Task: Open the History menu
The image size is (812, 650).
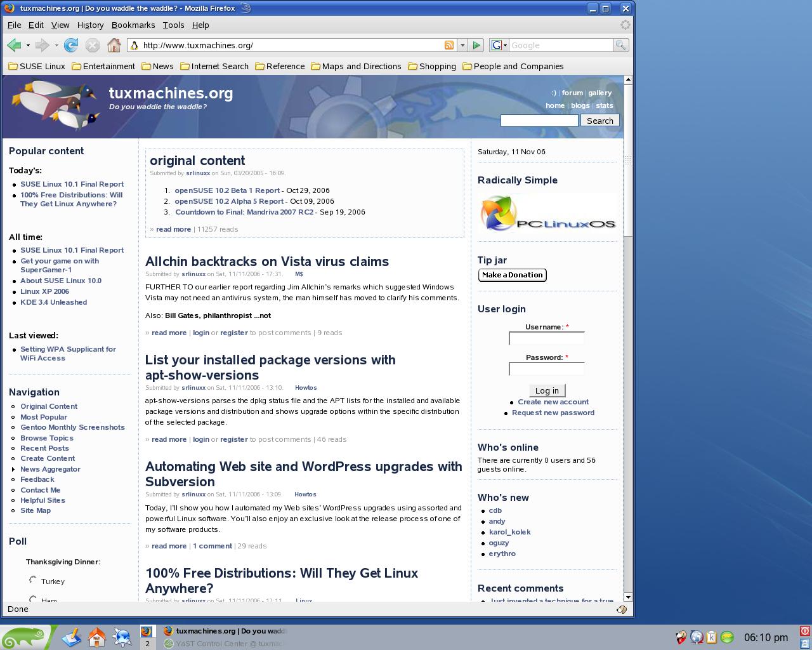Action: pos(90,25)
